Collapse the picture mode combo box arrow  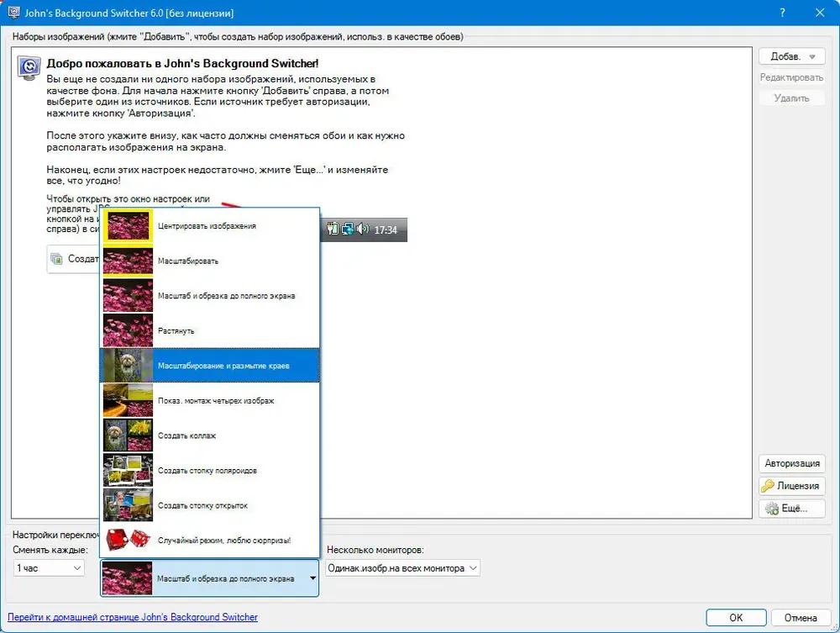click(x=312, y=578)
